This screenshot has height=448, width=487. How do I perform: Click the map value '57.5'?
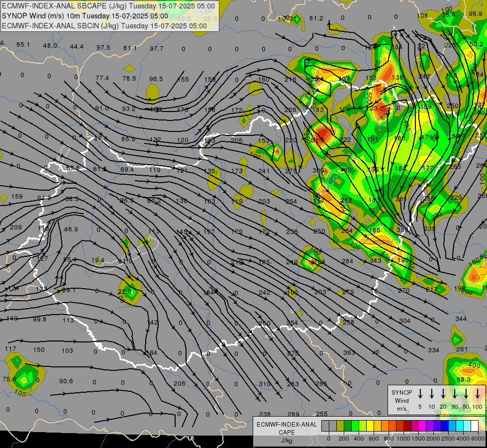click(x=103, y=48)
